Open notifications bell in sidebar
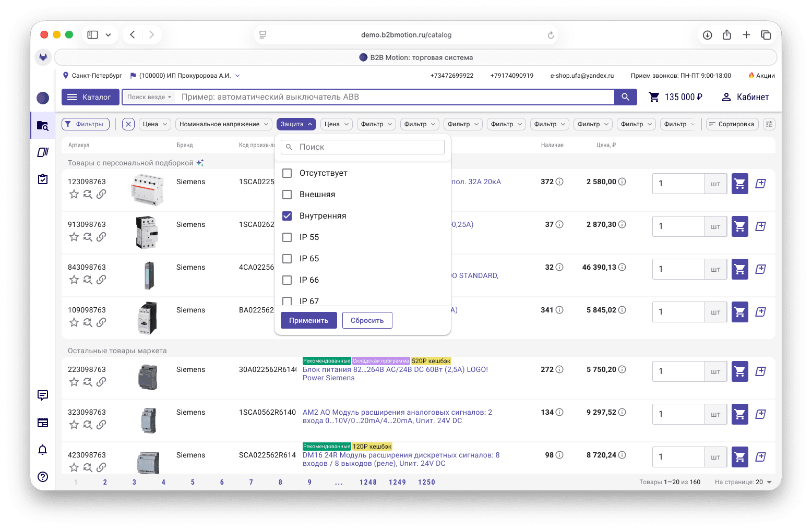 [43, 450]
